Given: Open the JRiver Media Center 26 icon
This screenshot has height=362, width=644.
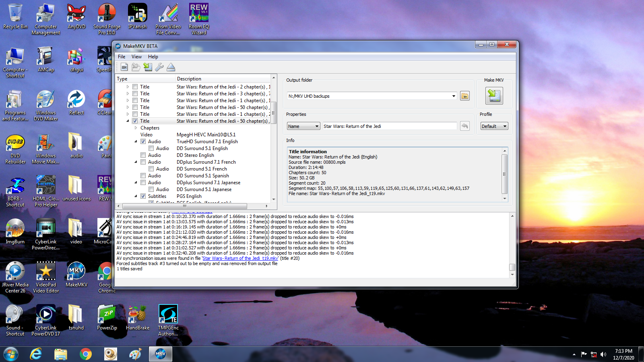Looking at the screenshot, I should coord(15,278).
